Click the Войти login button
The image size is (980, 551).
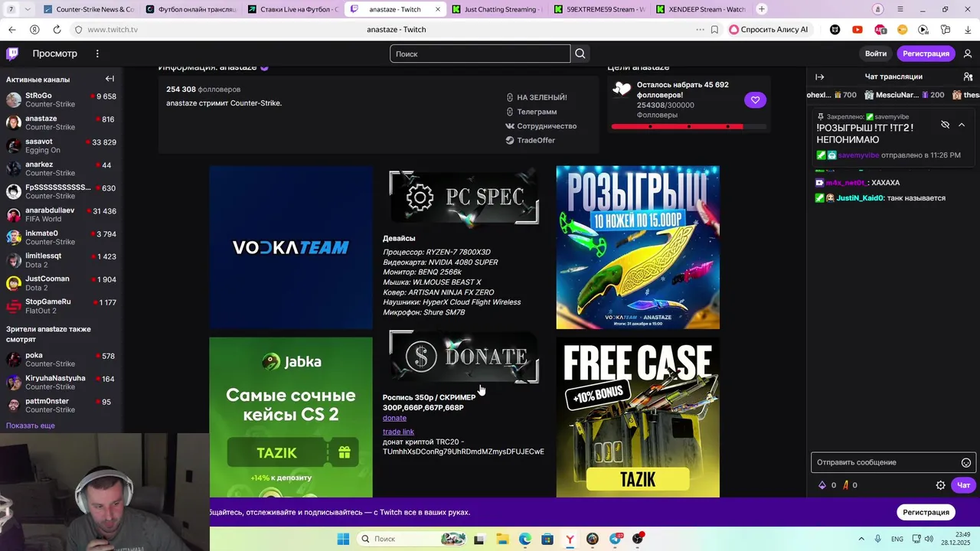point(875,54)
